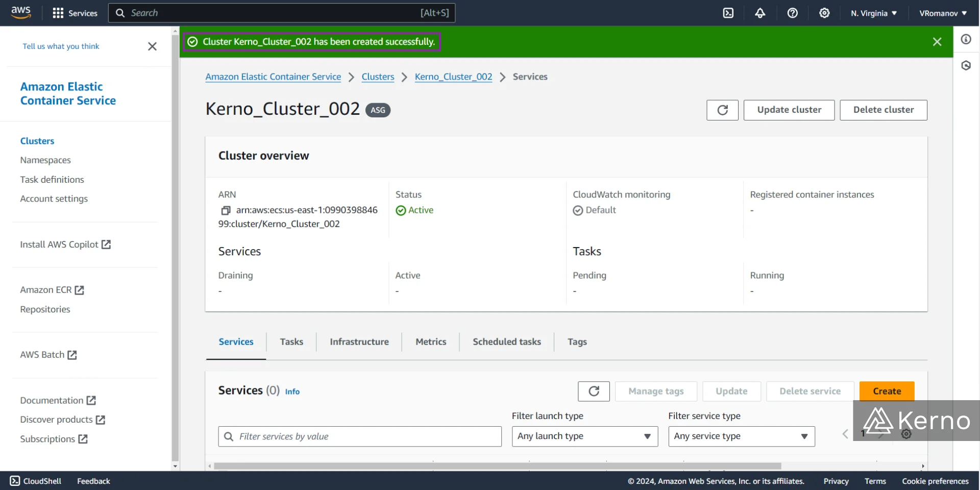This screenshot has height=490, width=980.
Task: Open the Info link next to Services
Action: coord(292,391)
